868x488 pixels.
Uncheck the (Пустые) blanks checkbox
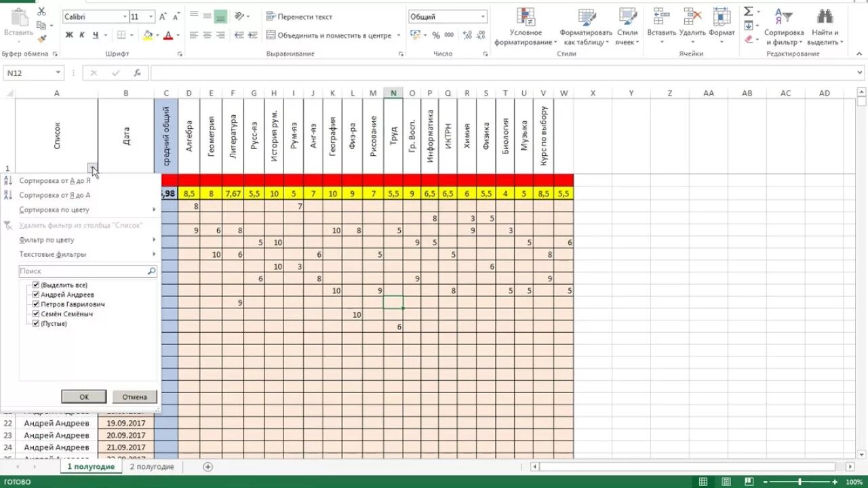[36, 323]
